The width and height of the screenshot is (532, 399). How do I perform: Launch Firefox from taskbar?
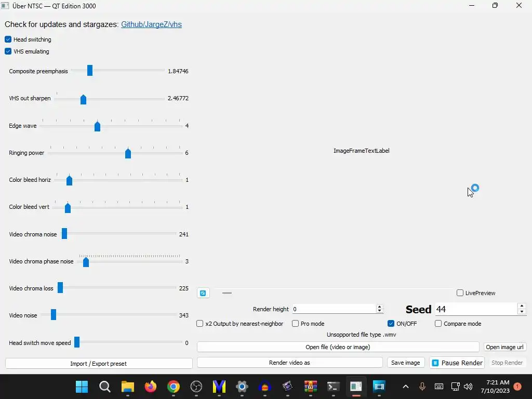[x=150, y=387]
